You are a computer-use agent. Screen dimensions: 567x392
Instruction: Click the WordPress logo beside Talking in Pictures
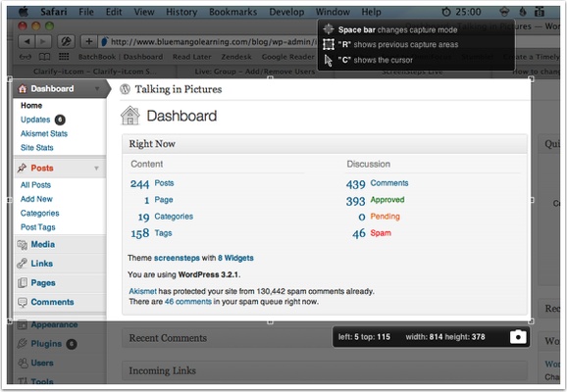pos(126,89)
